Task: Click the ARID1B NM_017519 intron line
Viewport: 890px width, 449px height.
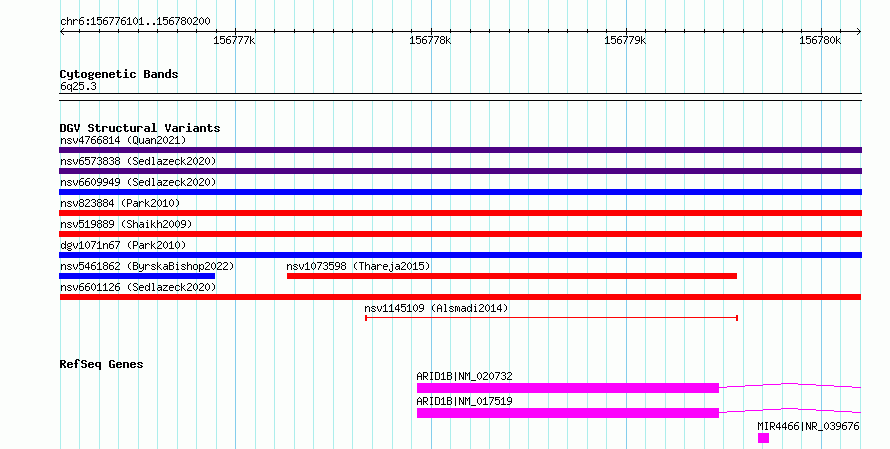Action: tap(790, 410)
